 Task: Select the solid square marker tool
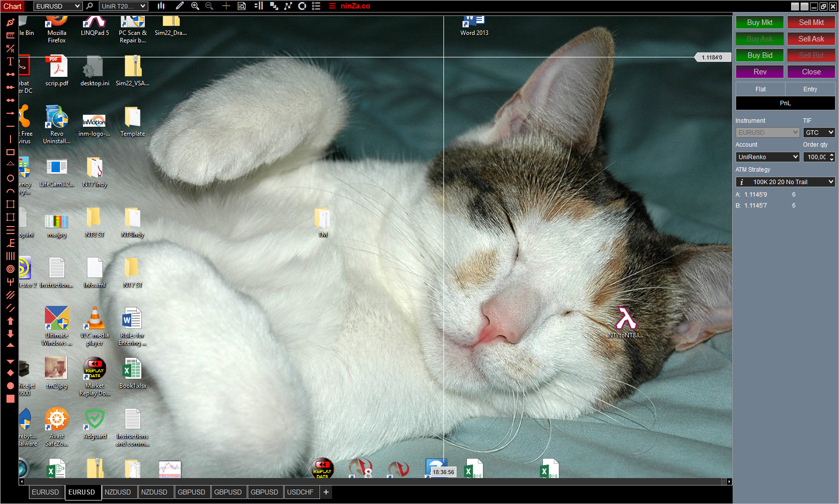pyautogui.click(x=10, y=399)
